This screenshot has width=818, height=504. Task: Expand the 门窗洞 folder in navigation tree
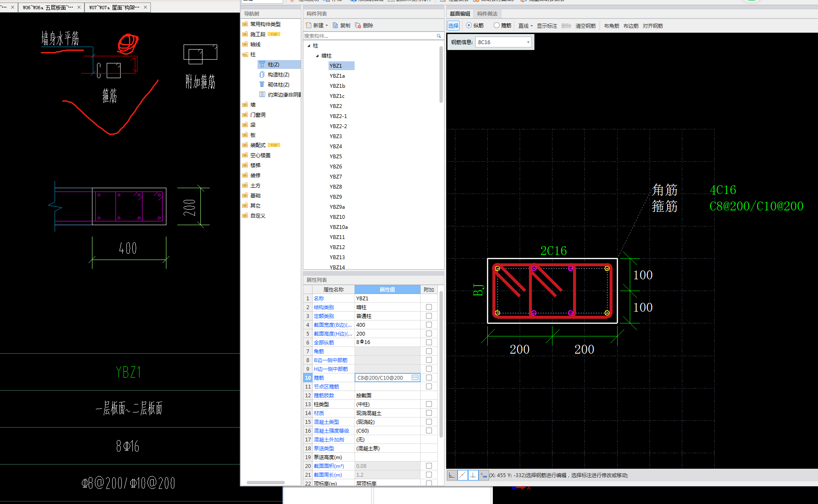pyautogui.click(x=245, y=115)
